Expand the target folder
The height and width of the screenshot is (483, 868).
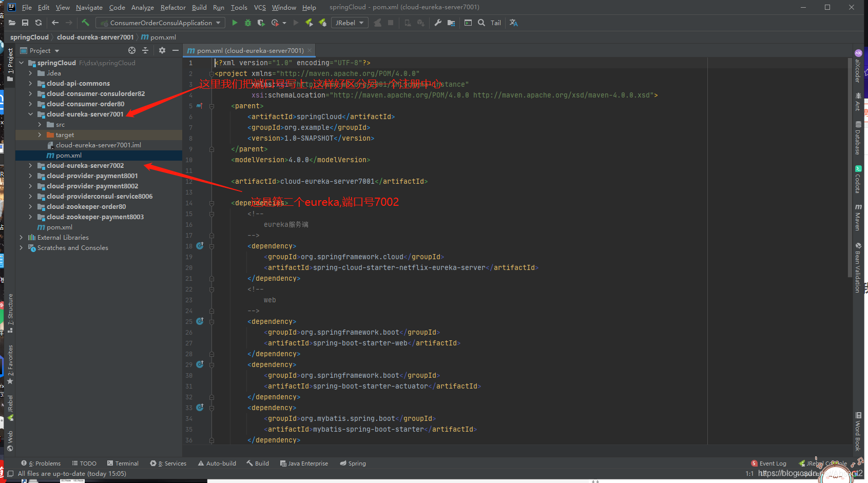pyautogui.click(x=40, y=134)
